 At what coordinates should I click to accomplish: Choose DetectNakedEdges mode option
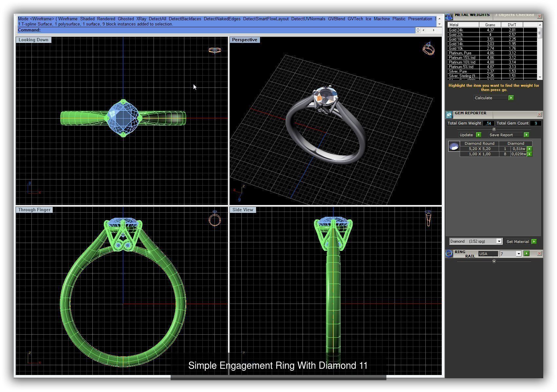(222, 19)
